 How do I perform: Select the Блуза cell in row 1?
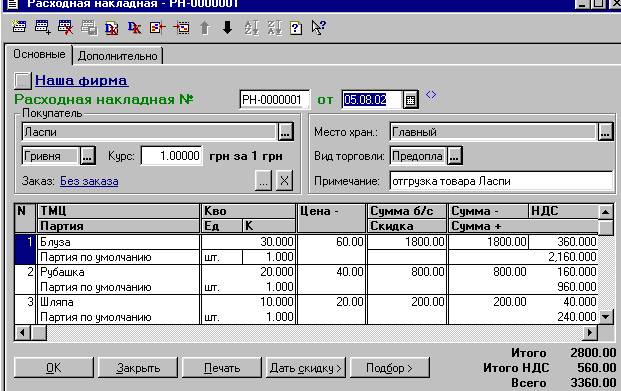tap(118, 242)
